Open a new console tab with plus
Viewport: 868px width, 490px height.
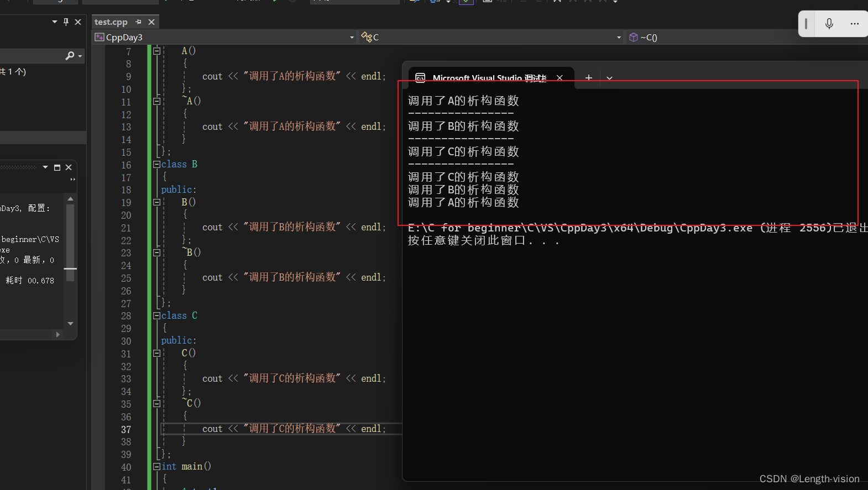pyautogui.click(x=589, y=78)
